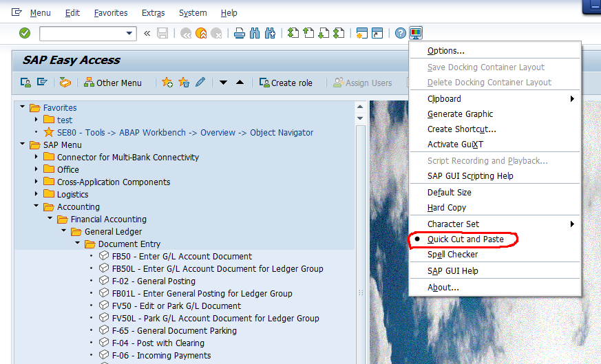Image resolution: width=601 pixels, height=364 pixels.
Task: Click the Next Page icon
Action: (324, 33)
